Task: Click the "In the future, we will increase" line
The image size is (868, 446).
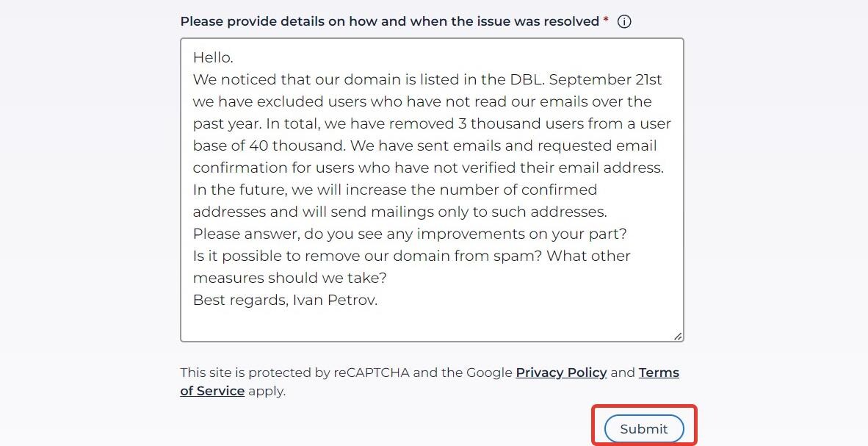Action: tap(394, 190)
